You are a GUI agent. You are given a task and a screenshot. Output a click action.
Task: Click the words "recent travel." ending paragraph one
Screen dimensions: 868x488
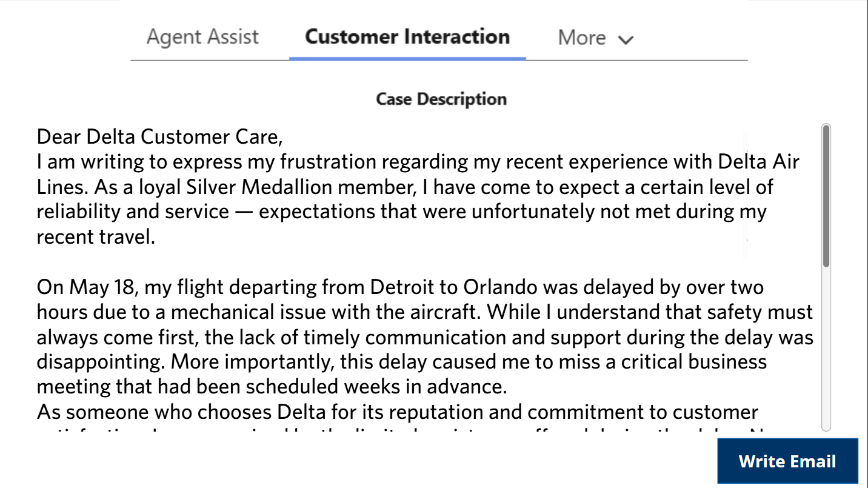(96, 236)
